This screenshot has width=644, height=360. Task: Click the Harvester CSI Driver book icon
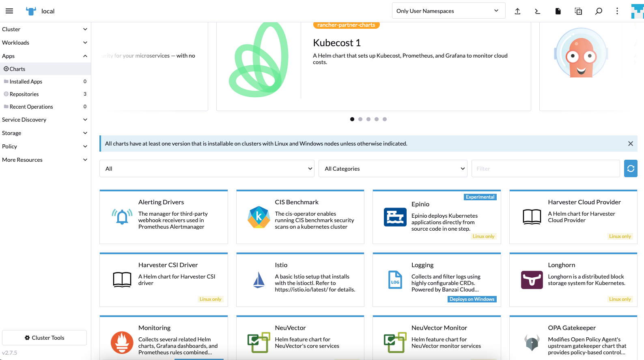(122, 280)
